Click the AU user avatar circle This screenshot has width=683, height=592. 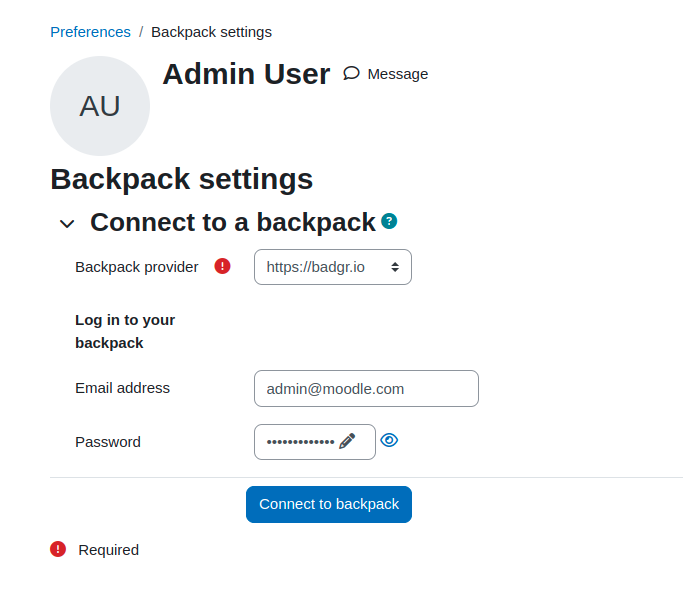[100, 106]
